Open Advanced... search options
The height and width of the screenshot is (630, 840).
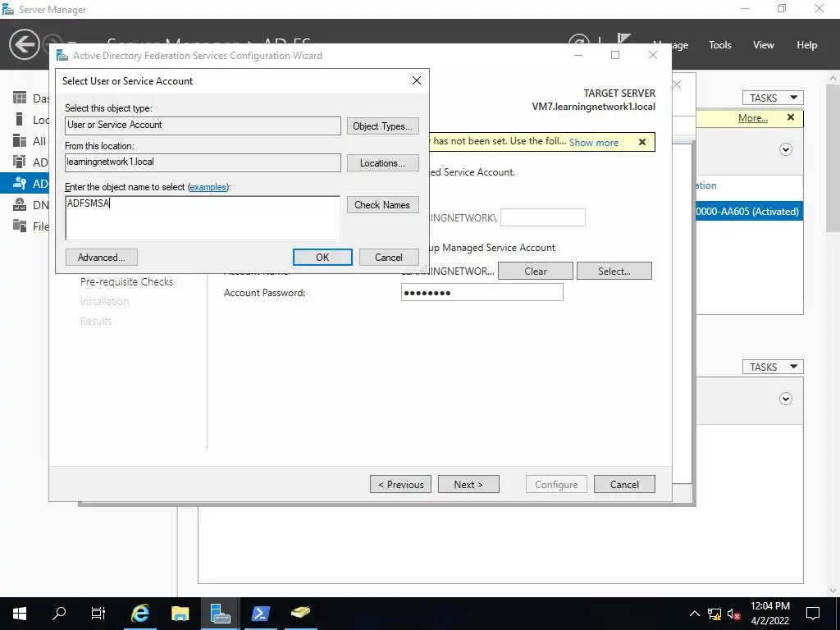(101, 257)
